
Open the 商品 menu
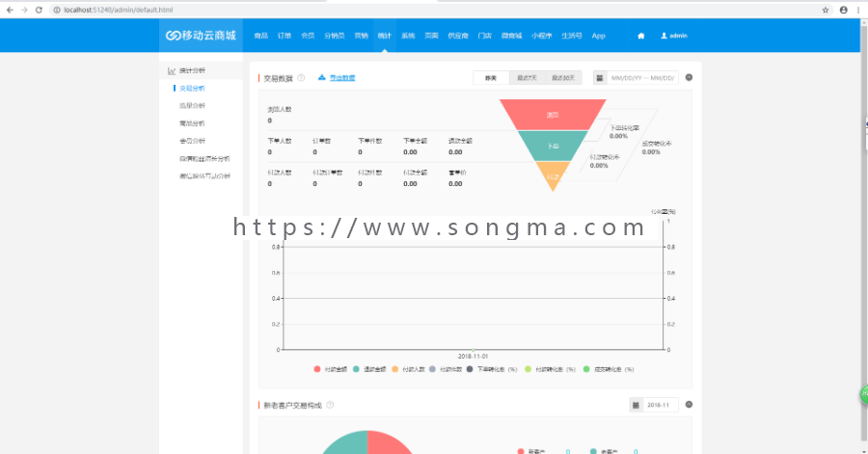(260, 36)
